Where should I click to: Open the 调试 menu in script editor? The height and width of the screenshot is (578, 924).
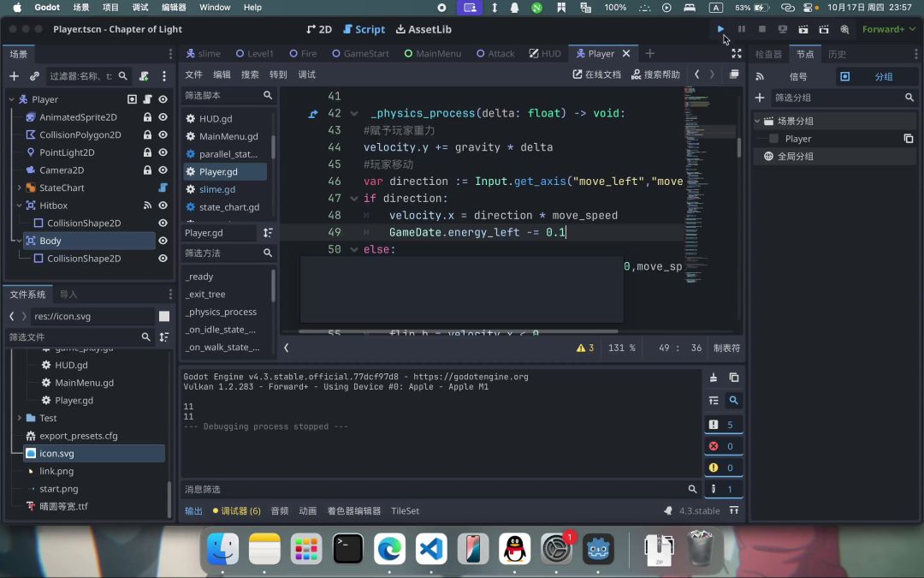306,74
